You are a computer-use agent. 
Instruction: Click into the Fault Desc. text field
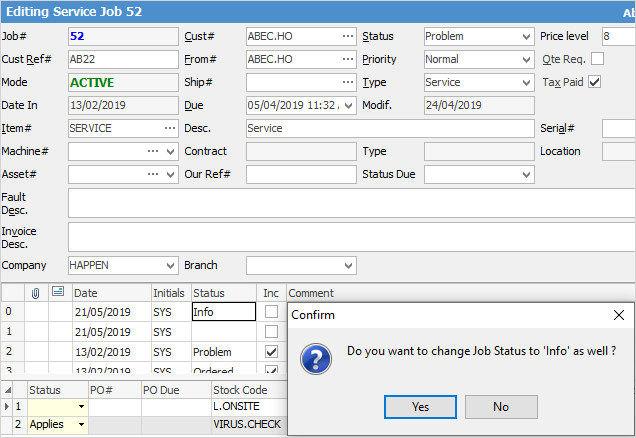tap(350, 203)
